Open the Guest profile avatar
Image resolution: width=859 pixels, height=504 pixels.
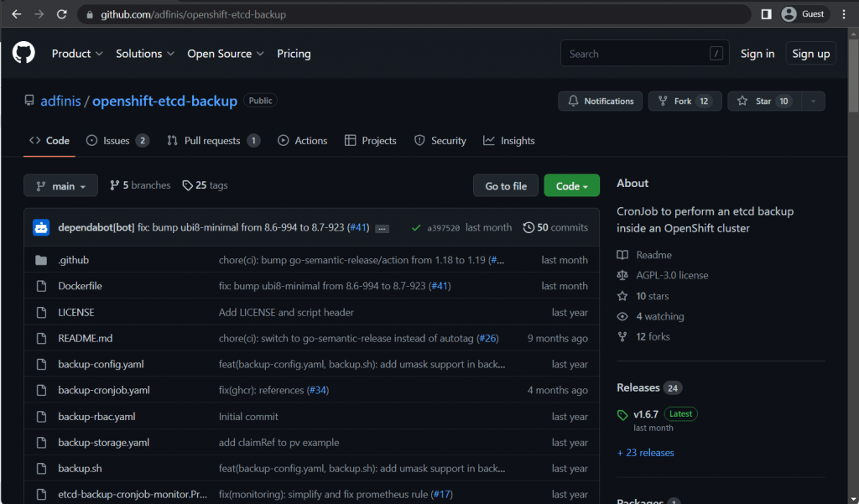(x=789, y=14)
